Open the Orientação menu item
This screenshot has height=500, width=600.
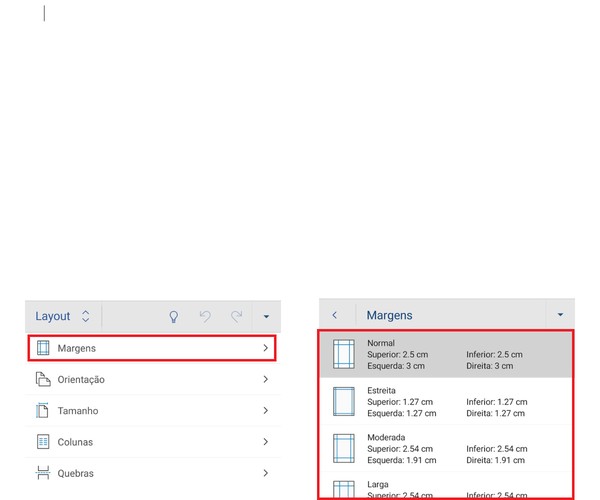(153, 379)
